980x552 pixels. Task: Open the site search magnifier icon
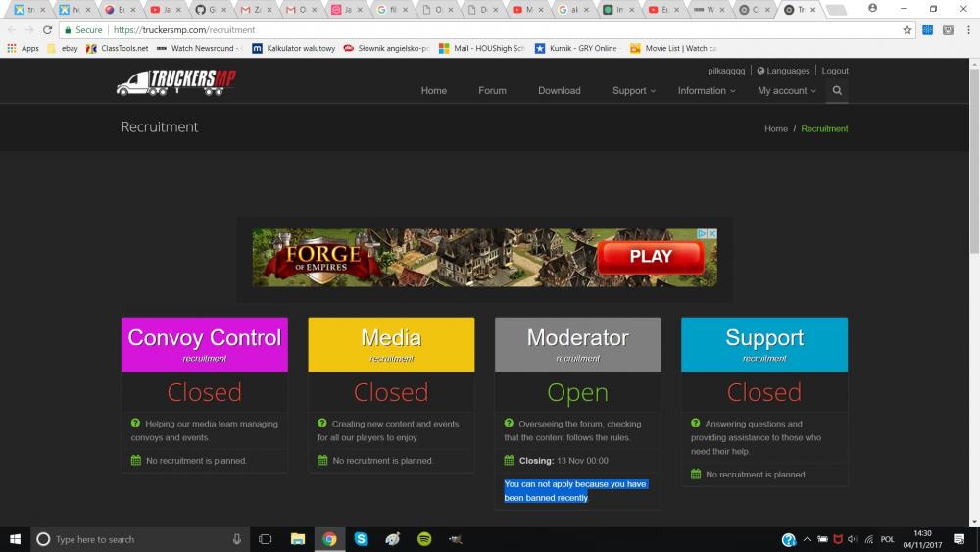[x=837, y=90]
